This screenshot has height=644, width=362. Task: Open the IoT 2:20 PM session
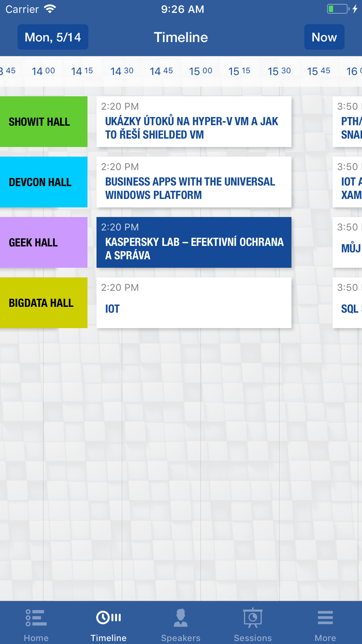tap(194, 303)
